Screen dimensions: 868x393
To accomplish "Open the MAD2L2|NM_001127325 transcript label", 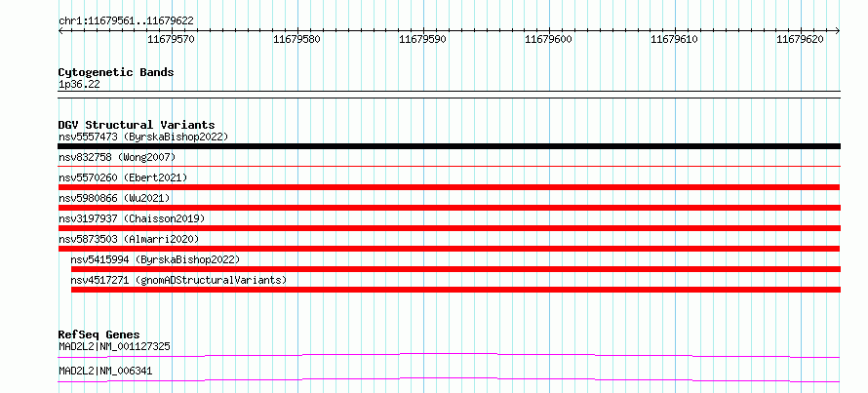I will click(x=114, y=347).
